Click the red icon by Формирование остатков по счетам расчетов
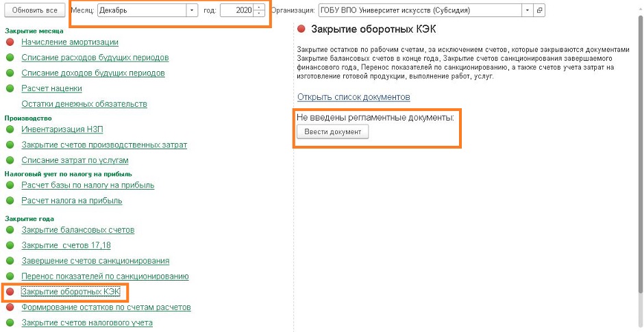The height and width of the screenshot is (332, 644). 10,307
